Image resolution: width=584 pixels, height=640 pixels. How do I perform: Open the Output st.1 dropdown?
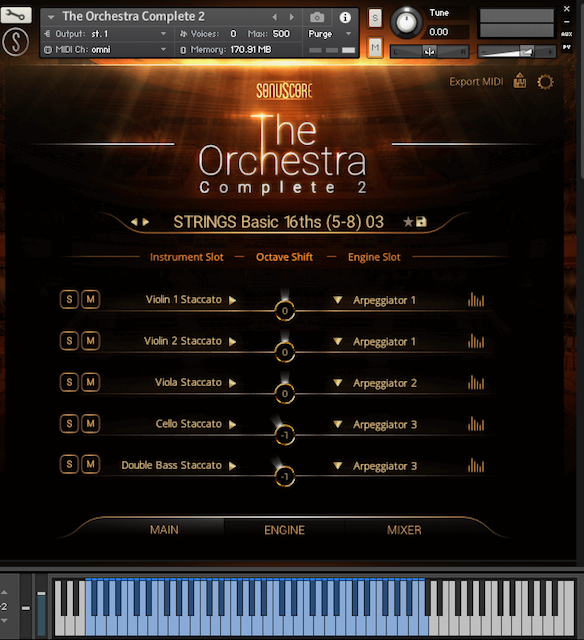(x=163, y=33)
